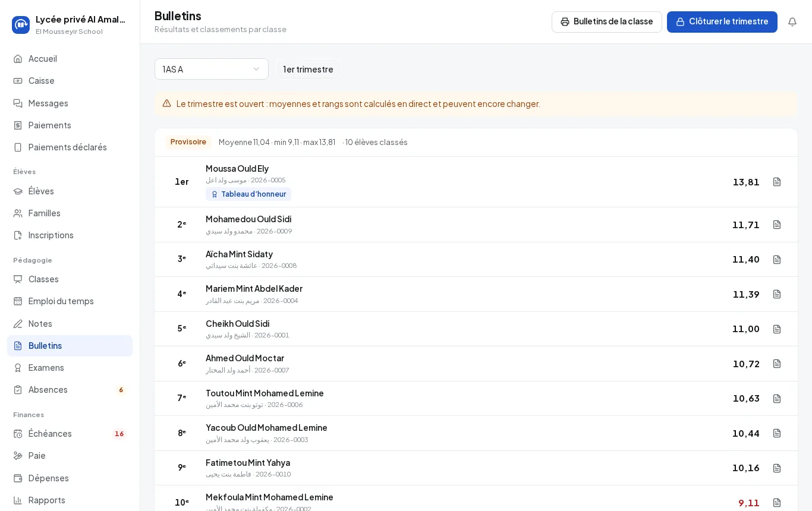Click the average score 10,72

(x=746, y=364)
